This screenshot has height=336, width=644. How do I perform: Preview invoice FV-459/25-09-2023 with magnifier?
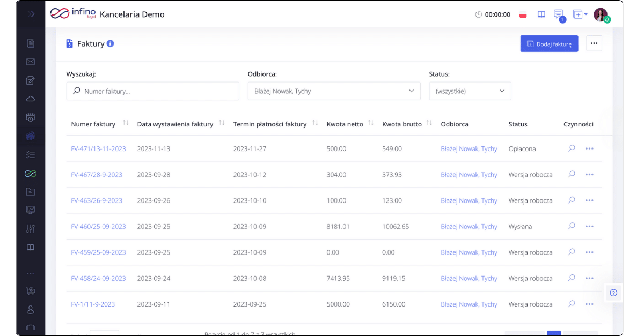coord(572,252)
